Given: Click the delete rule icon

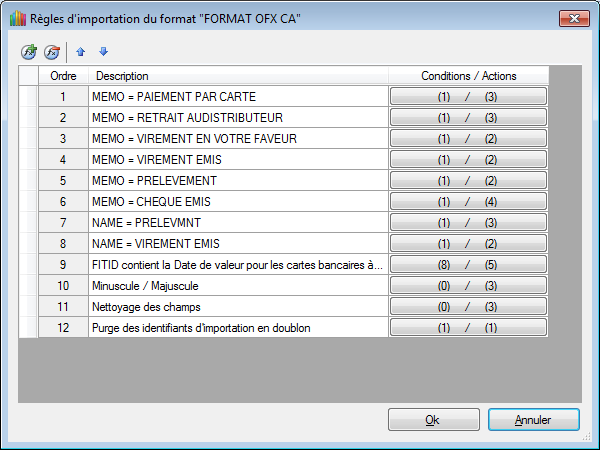Looking at the screenshot, I should click(x=51, y=51).
